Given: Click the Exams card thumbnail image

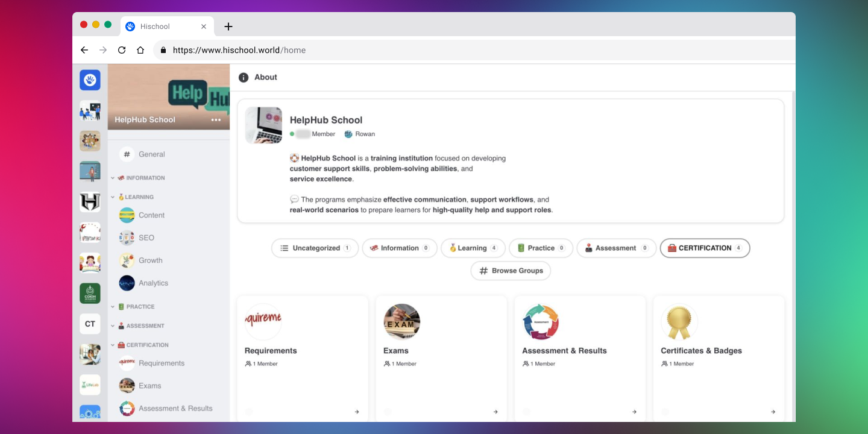Looking at the screenshot, I should click(402, 322).
